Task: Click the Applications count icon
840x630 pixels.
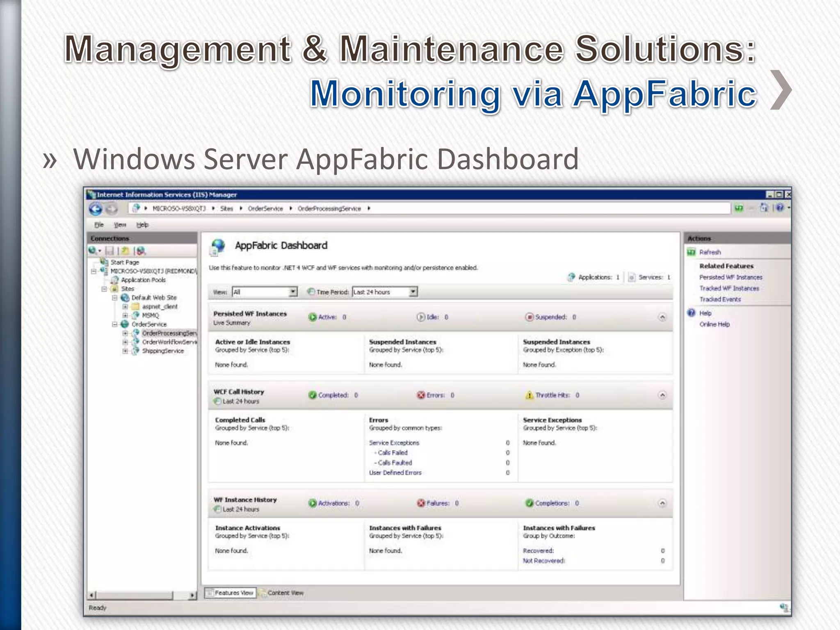Action: (x=571, y=277)
